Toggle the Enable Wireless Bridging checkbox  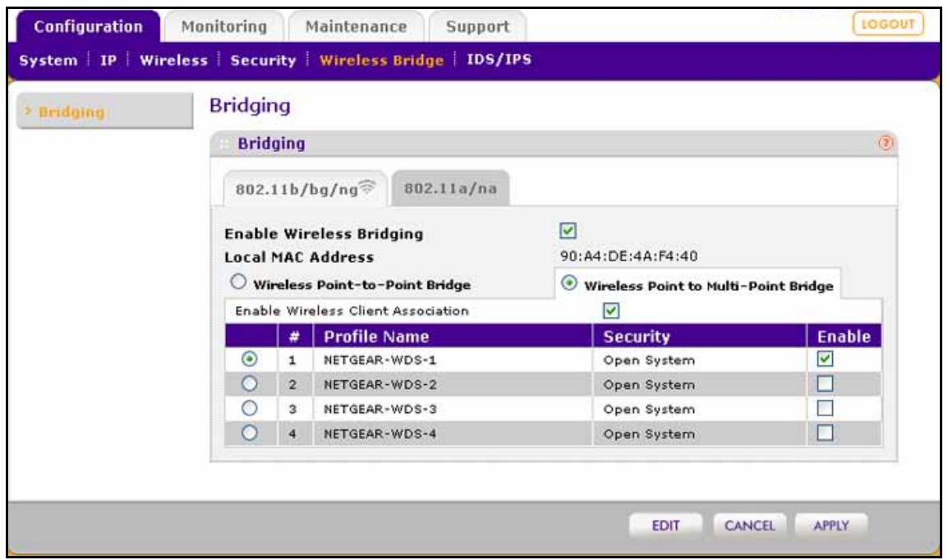568,230
